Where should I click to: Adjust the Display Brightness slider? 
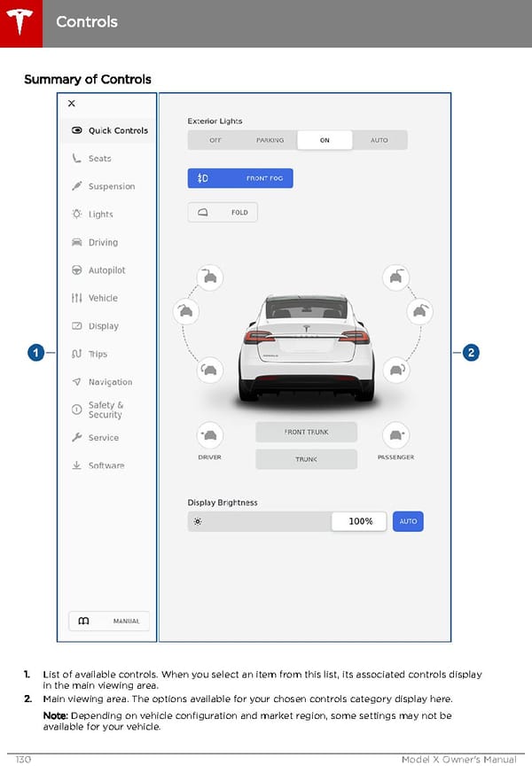tap(287, 521)
